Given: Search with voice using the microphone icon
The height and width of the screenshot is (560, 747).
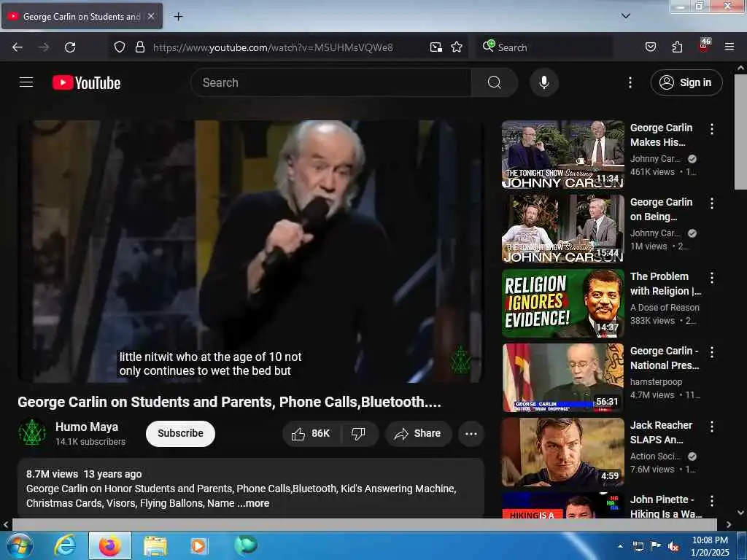Looking at the screenshot, I should pos(544,83).
